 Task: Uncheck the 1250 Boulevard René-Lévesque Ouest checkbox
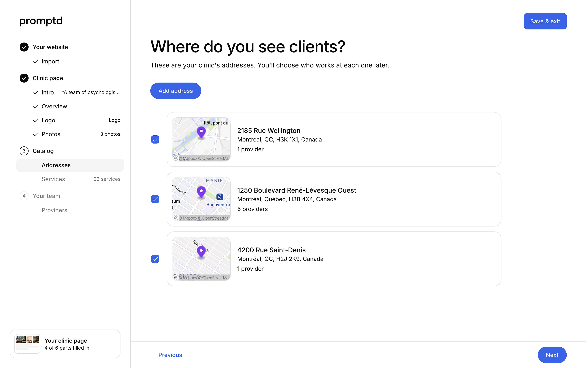click(x=155, y=199)
